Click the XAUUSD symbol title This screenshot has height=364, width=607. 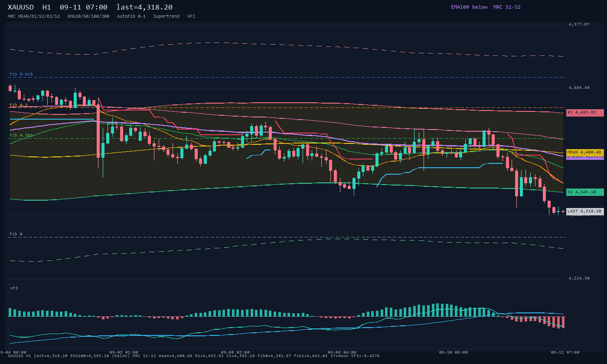coord(22,7)
